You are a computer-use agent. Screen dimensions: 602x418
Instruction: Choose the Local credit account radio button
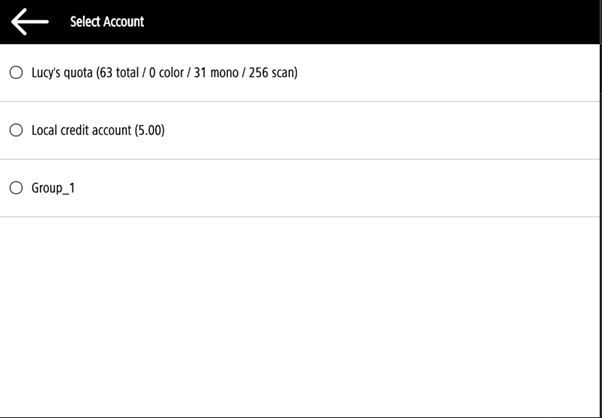[x=15, y=130]
